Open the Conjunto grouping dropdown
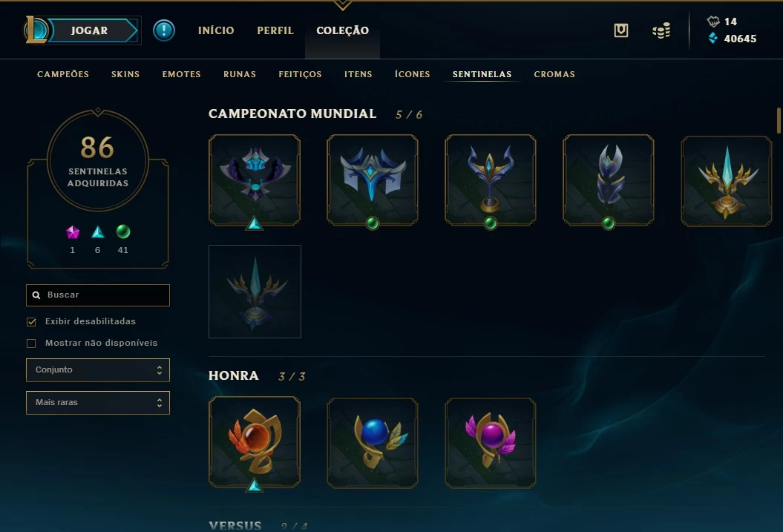Image resolution: width=783 pixels, height=532 pixels. (98, 370)
